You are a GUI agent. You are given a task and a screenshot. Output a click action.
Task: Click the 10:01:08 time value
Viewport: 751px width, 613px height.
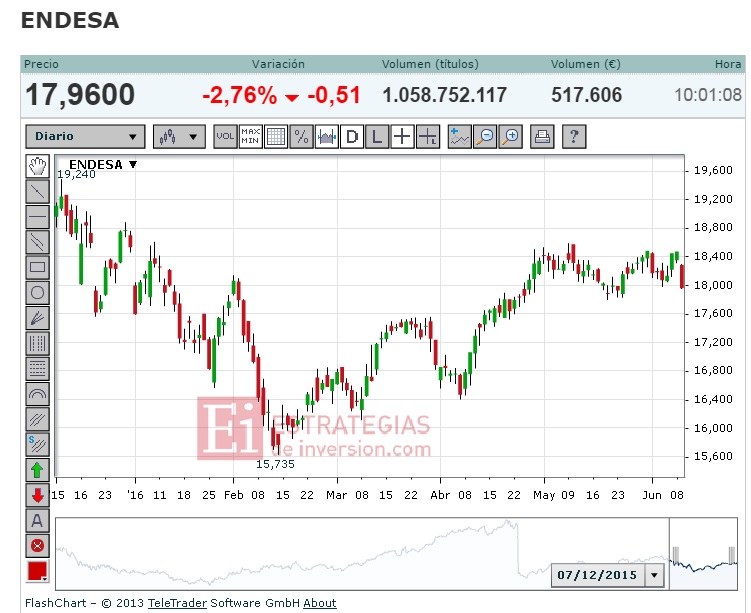point(708,95)
